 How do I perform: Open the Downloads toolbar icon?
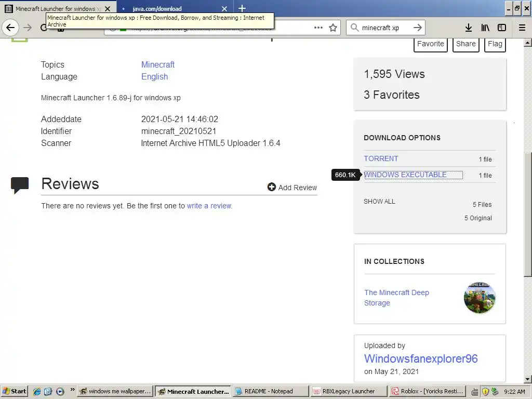[x=469, y=28]
